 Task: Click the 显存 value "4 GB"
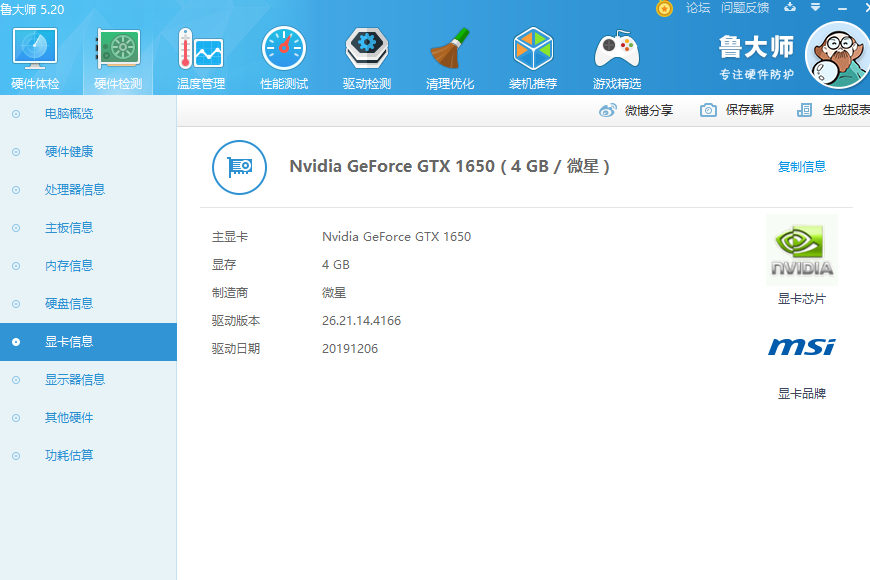[x=336, y=265]
